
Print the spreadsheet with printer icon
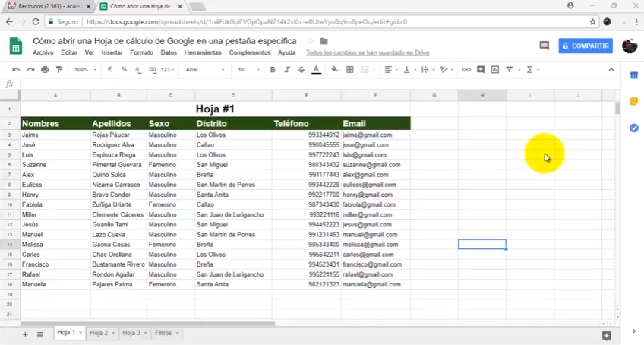click(45, 70)
